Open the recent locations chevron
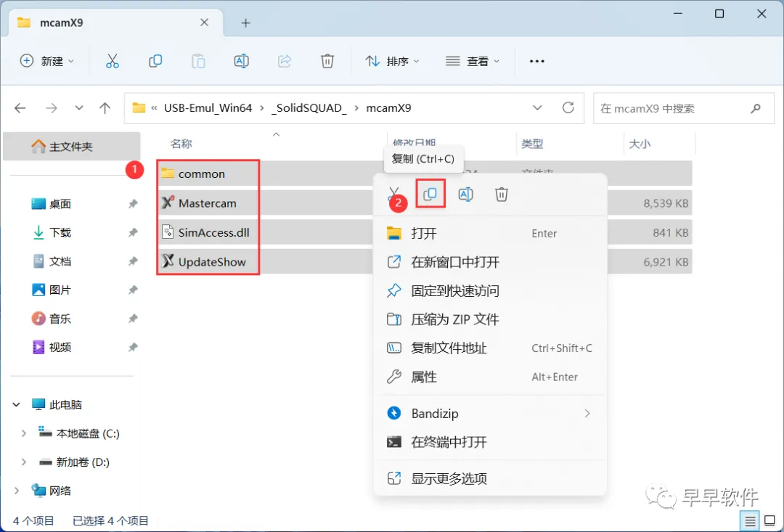Viewport: 784px width, 532px height. pyautogui.click(x=78, y=108)
